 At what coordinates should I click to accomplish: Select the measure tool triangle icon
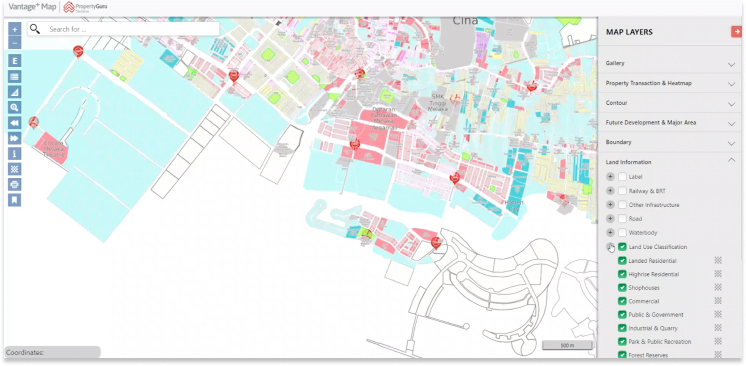tap(15, 92)
